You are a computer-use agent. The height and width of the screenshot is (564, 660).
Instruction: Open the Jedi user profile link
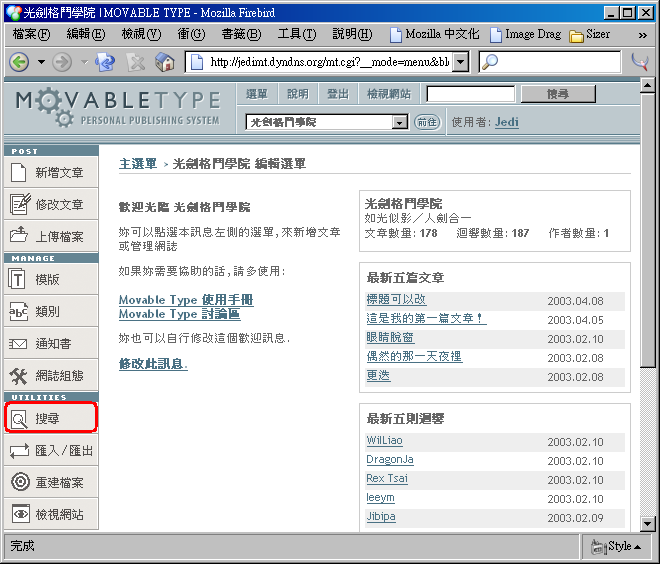pos(506,122)
